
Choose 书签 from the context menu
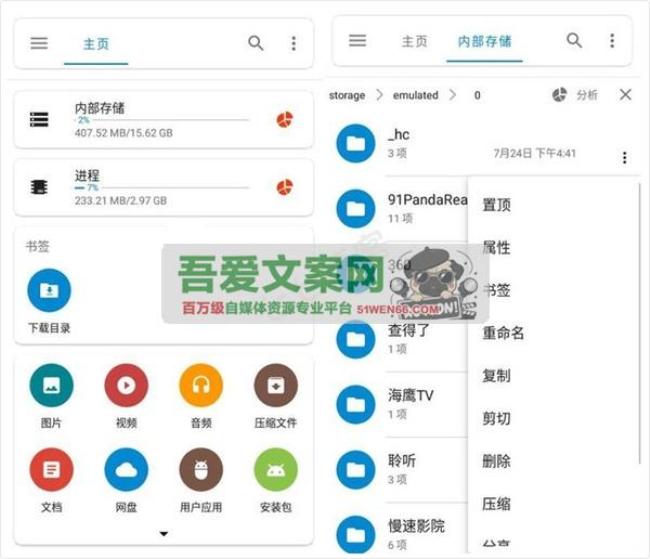pyautogui.click(x=496, y=290)
